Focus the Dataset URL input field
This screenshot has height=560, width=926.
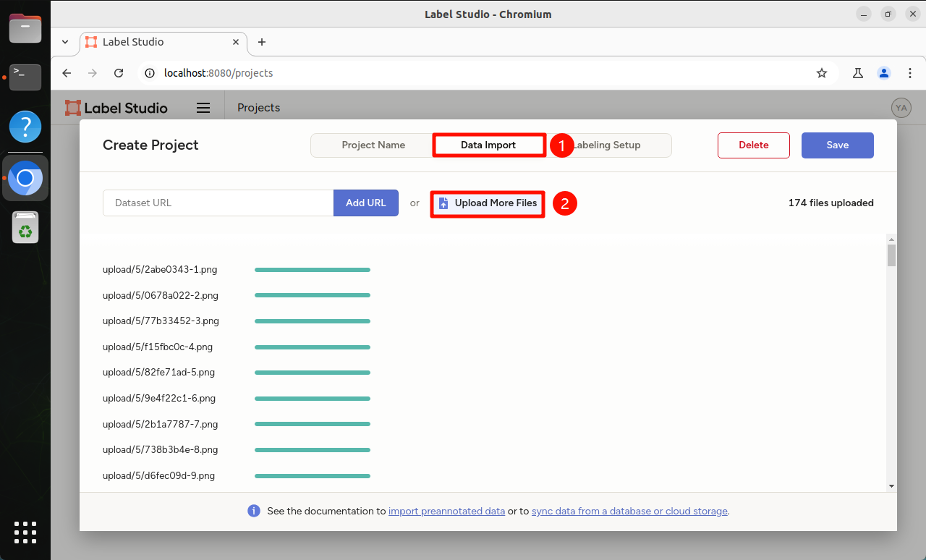pyautogui.click(x=218, y=203)
